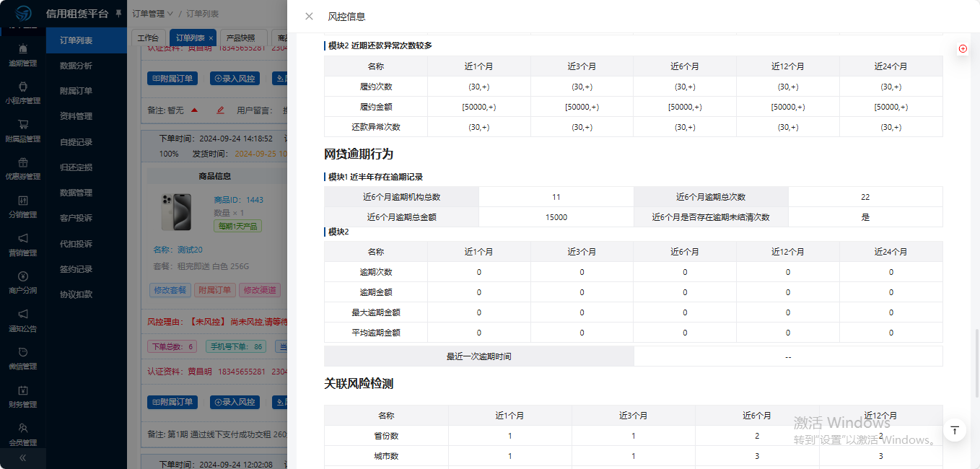Select 数据分析 in the submenu
The width and height of the screenshot is (980, 469).
pos(76,66)
